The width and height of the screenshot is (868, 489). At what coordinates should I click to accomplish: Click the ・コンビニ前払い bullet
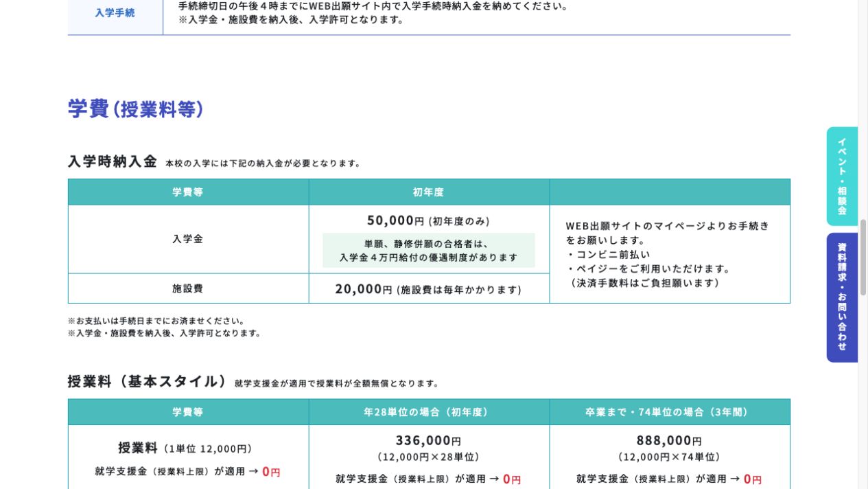pos(608,254)
